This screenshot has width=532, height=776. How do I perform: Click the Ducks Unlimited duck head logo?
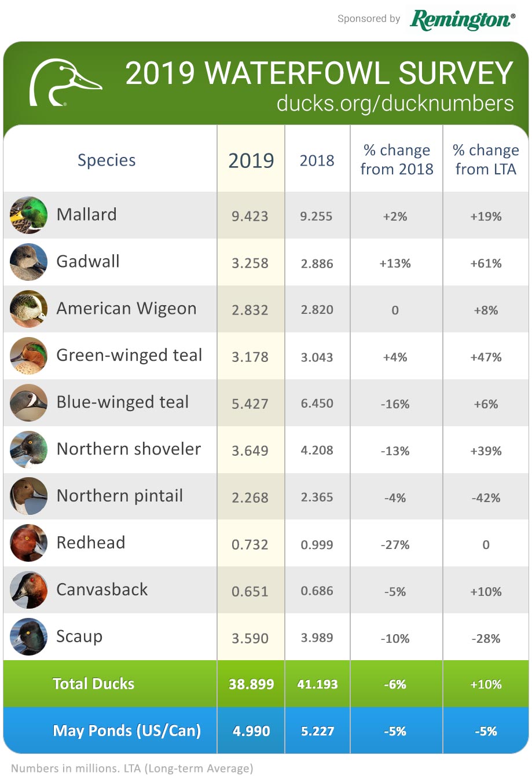(x=65, y=83)
